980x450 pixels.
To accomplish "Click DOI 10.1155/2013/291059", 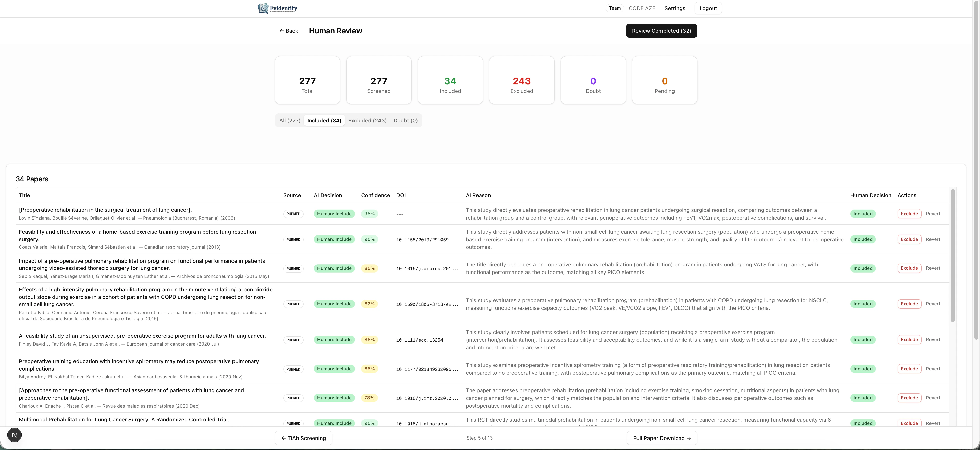I will (x=422, y=240).
